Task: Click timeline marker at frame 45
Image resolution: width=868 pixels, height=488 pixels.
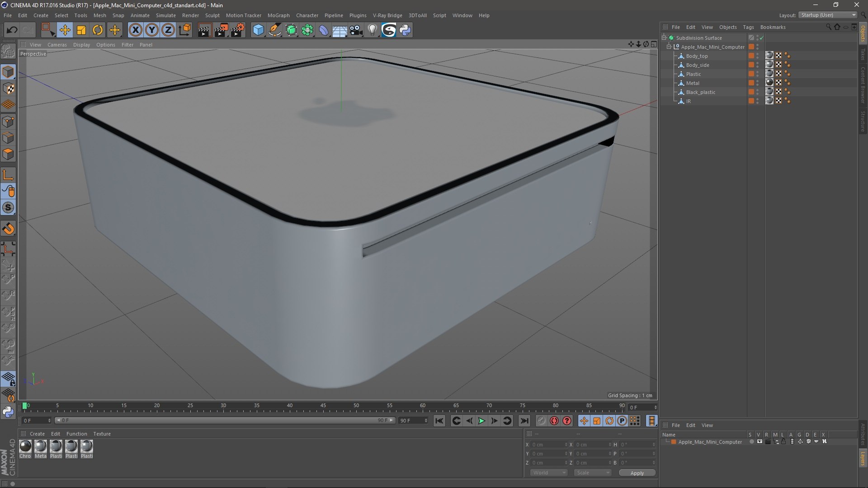Action: (323, 406)
